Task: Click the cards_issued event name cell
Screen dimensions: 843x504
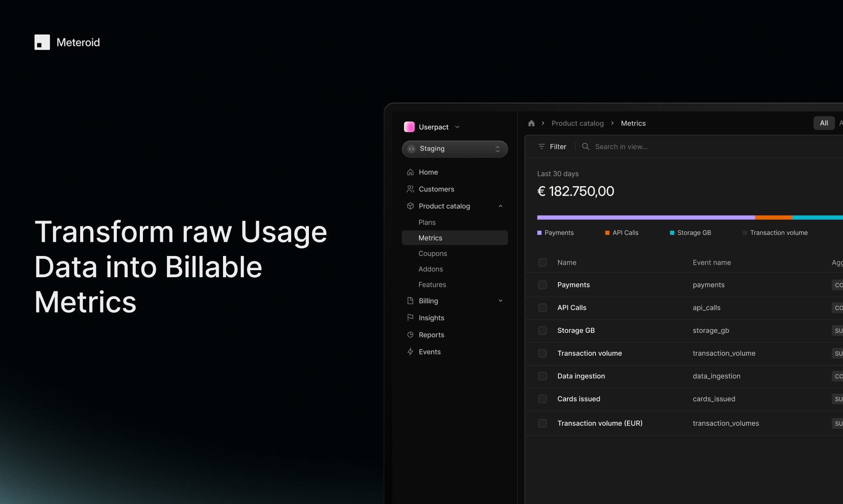Action: 714,399
